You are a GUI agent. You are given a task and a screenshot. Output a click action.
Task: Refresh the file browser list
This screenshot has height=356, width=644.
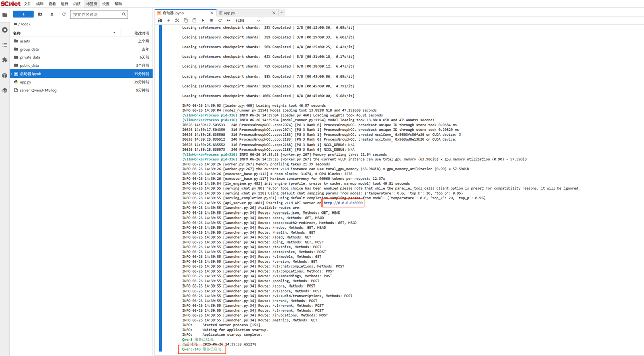(64, 14)
